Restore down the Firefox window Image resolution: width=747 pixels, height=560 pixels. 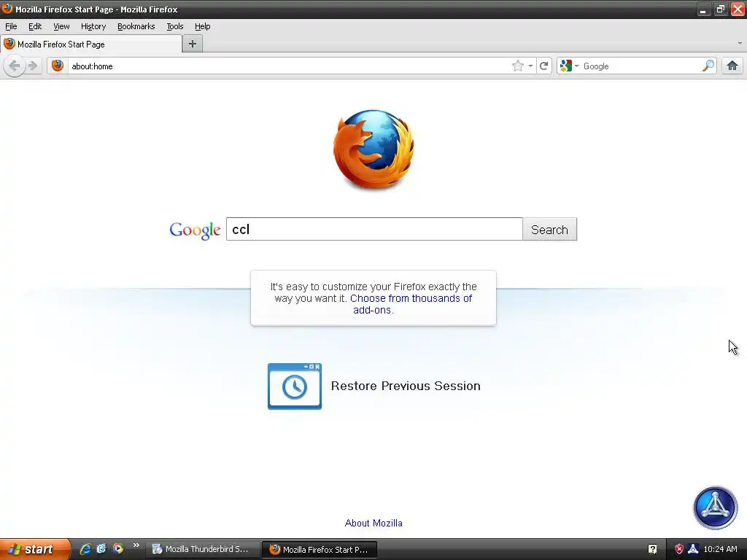720,9
